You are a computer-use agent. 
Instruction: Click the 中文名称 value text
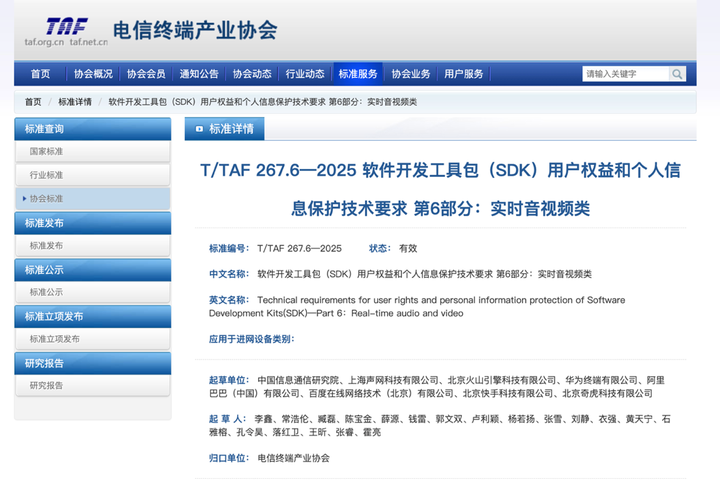pyautogui.click(x=424, y=274)
